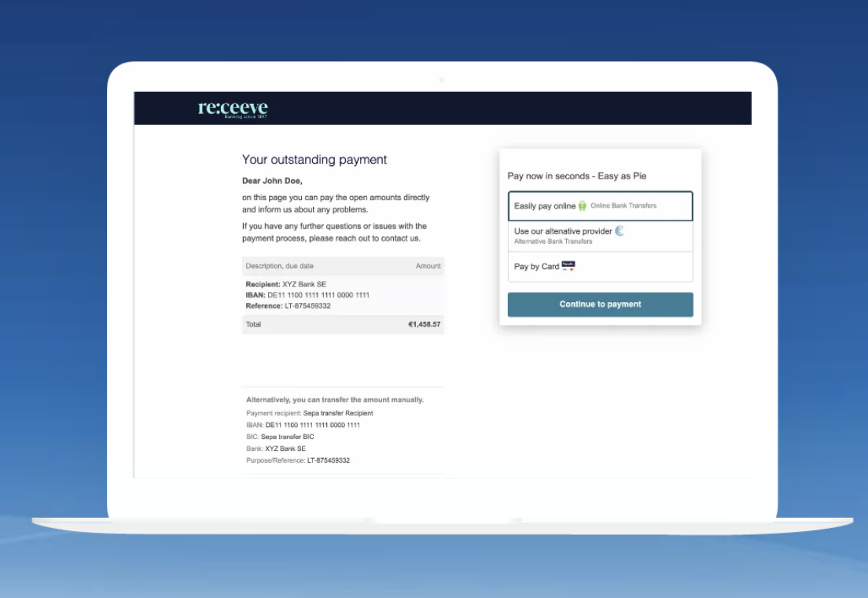Image resolution: width=868 pixels, height=598 pixels.
Task: Click Continue to payment button
Action: point(600,305)
